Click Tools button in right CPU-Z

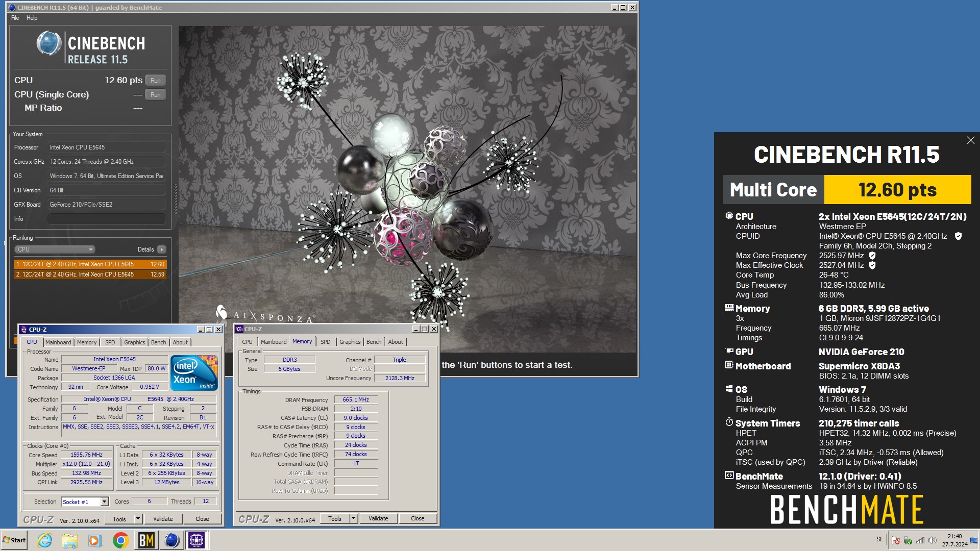335,518
